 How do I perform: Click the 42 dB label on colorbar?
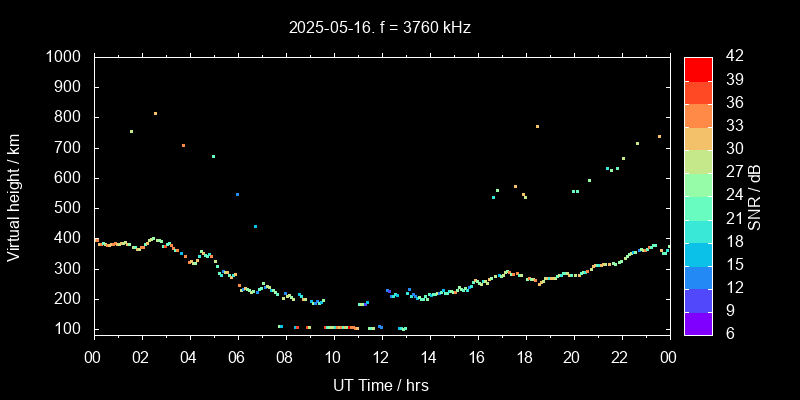(x=731, y=57)
